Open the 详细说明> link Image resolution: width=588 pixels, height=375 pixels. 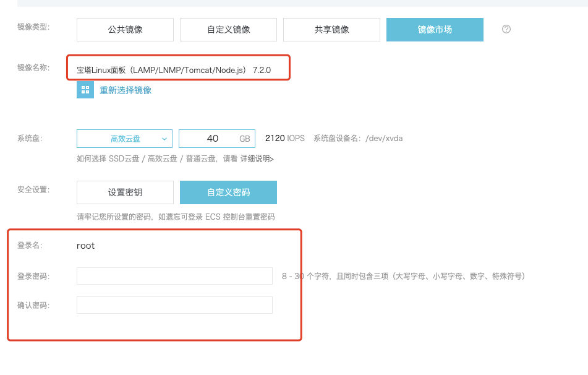coord(257,159)
